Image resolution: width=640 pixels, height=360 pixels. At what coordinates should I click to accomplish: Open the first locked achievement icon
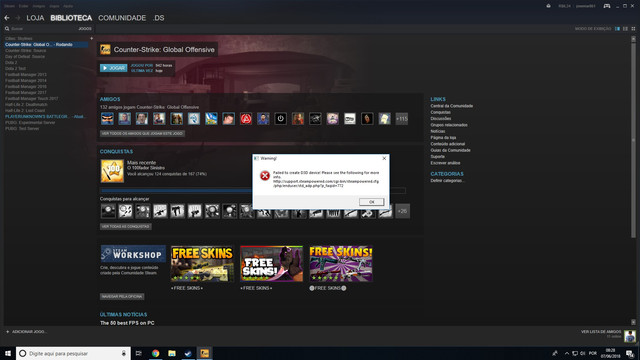click(108, 211)
